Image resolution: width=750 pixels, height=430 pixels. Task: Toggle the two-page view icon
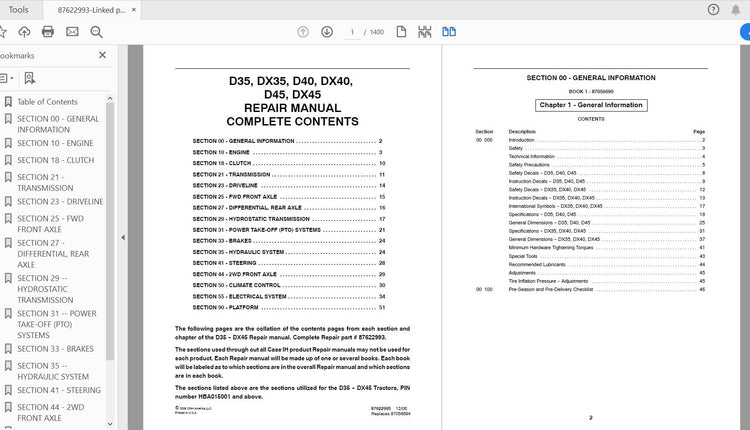tap(449, 32)
